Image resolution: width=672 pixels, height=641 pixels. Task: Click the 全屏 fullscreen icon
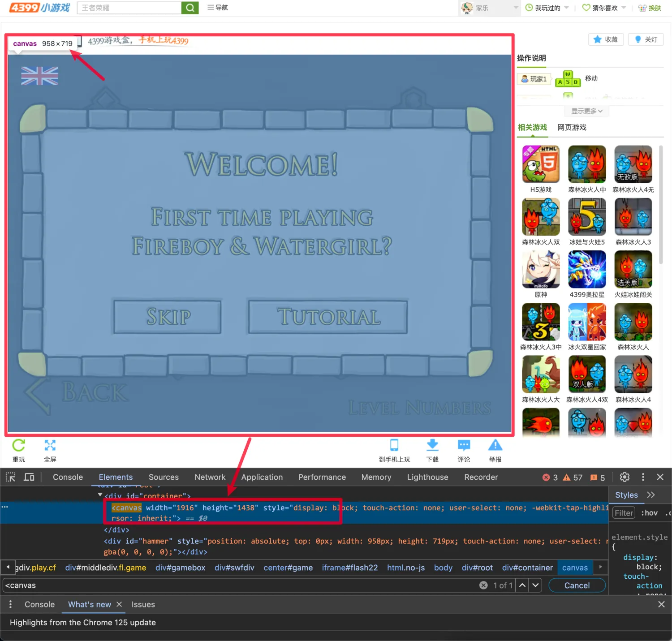click(x=50, y=445)
